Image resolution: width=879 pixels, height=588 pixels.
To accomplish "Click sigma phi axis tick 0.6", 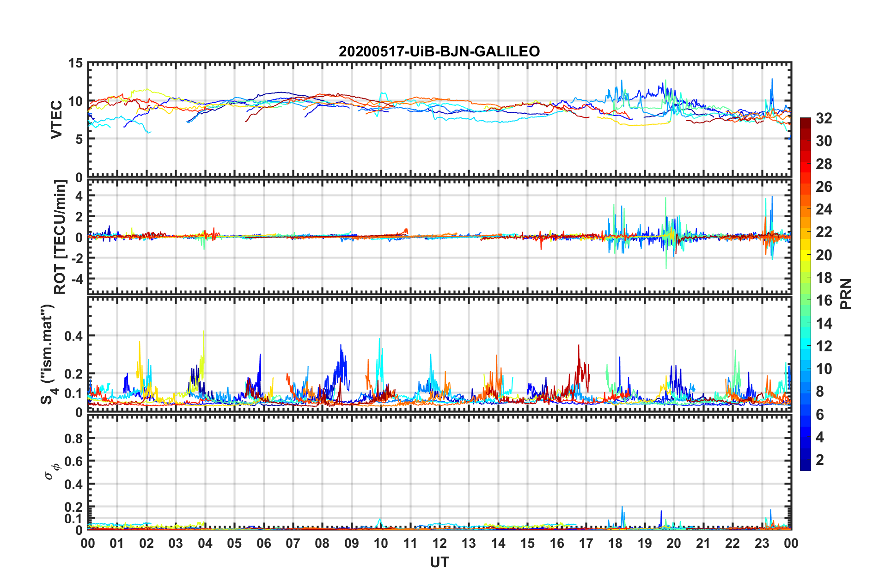I will point(74,461).
